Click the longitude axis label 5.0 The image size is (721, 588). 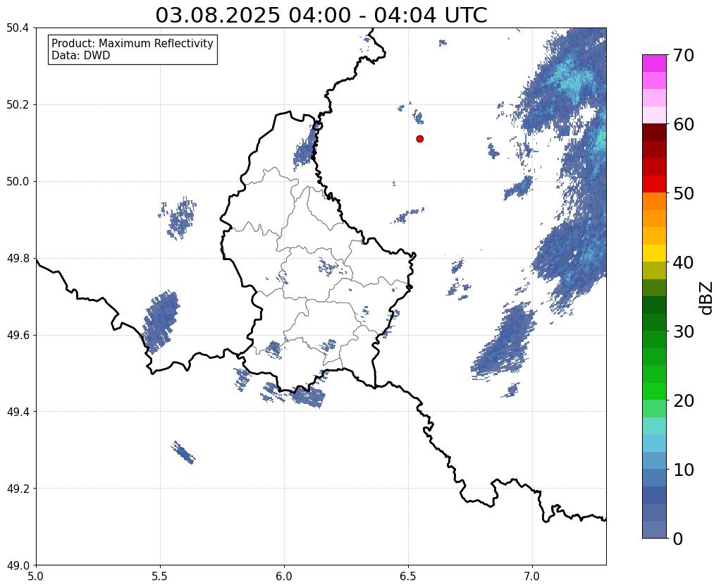[x=36, y=576]
